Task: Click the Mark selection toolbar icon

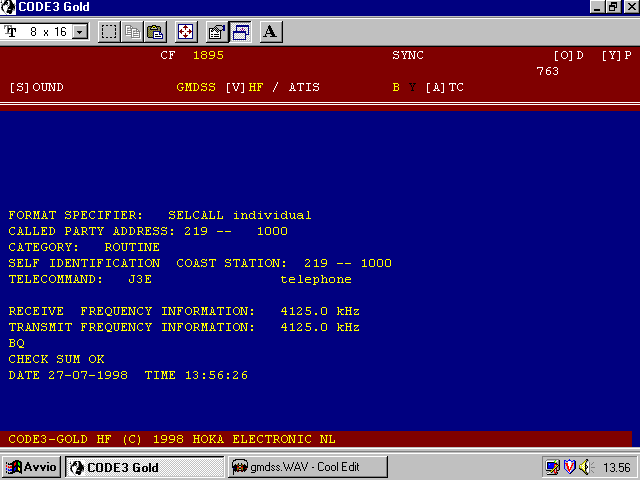Action: pyautogui.click(x=109, y=32)
